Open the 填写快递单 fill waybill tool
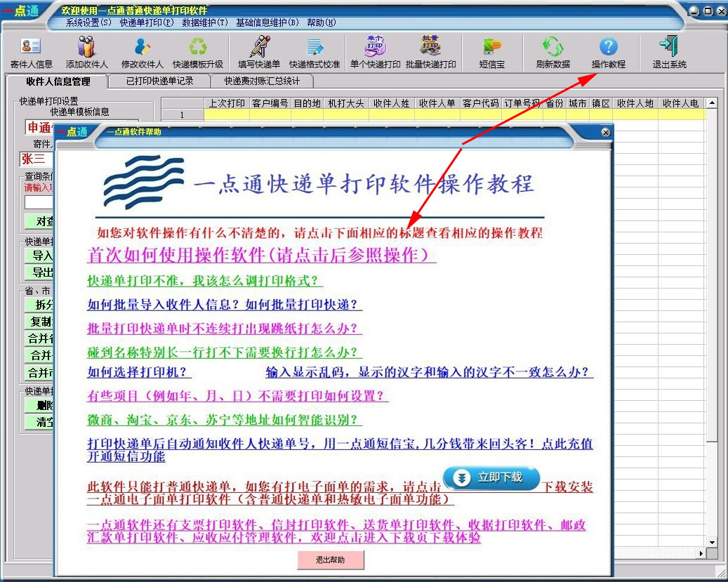The width and height of the screenshot is (728, 582). (260, 52)
